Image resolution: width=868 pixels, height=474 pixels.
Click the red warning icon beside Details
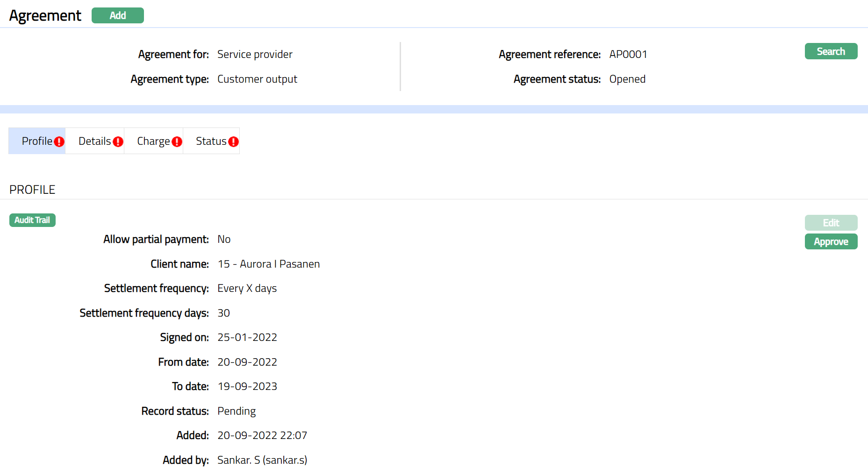point(118,142)
